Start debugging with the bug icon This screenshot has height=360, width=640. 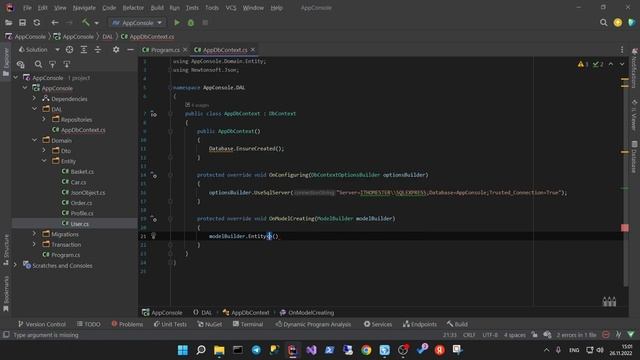tap(191, 23)
